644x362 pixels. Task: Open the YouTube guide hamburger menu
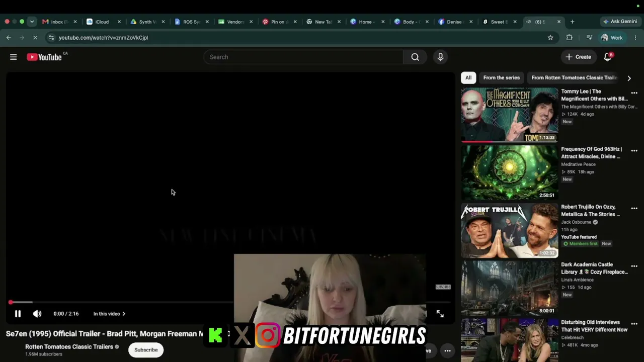coord(14,57)
